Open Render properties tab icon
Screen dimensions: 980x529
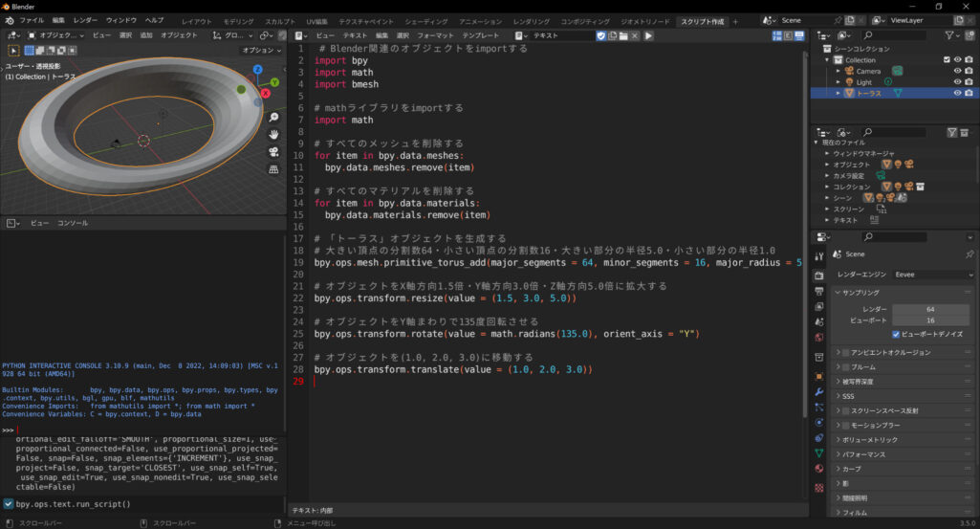point(818,276)
